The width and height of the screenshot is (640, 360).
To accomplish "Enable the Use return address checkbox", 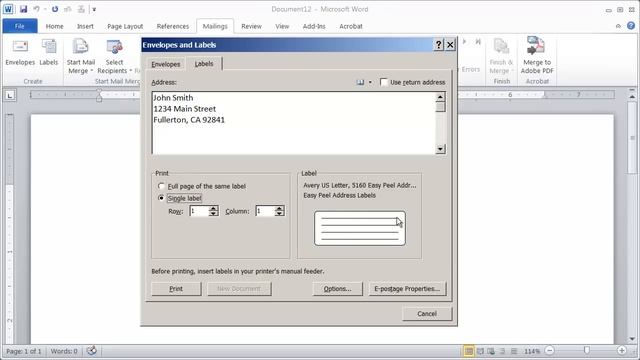I will point(384,82).
